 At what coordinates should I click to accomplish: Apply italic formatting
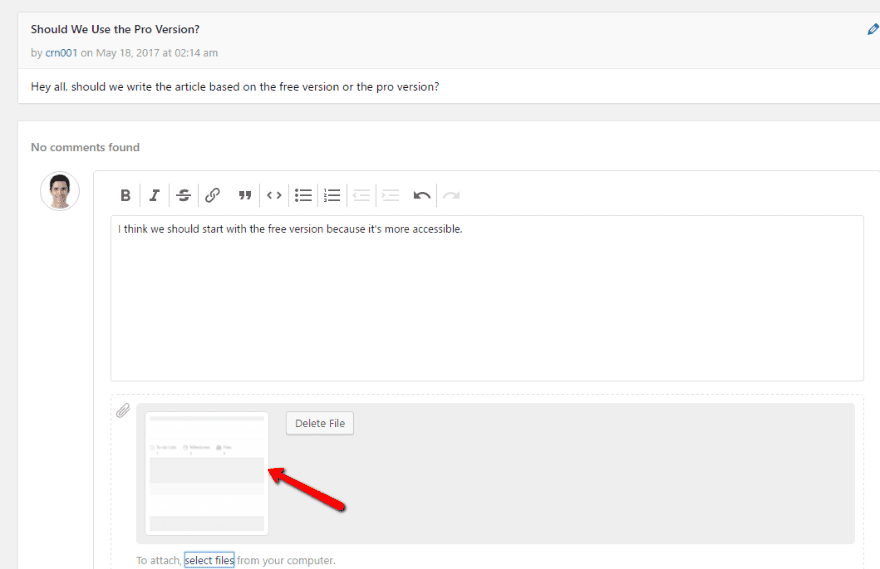(154, 195)
